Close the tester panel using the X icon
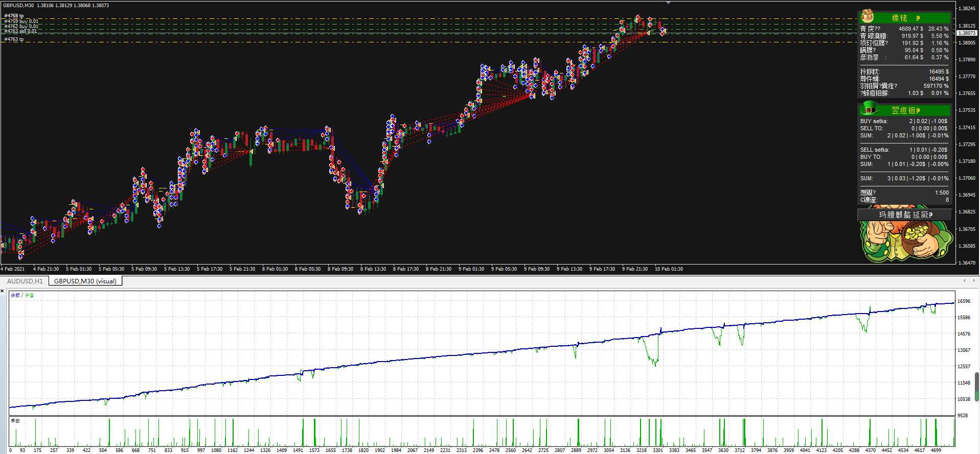Screen dimensions: 980x454 pos(3,291)
